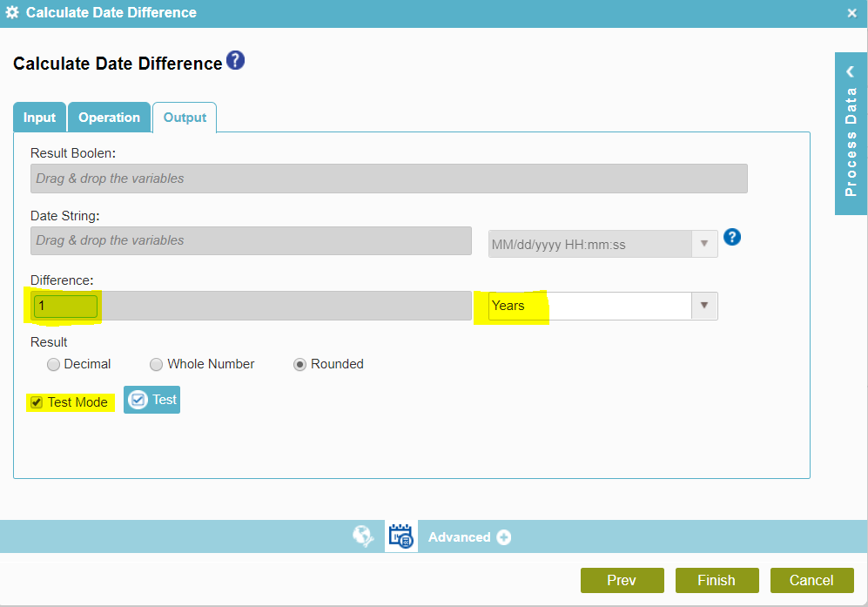The width and height of the screenshot is (868, 607).
Task: Click the Prev button
Action: [x=622, y=580]
